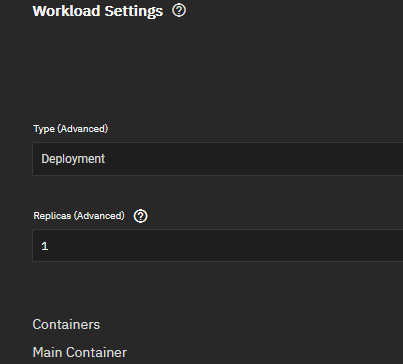Show help for the Workload Settings section

[x=179, y=11]
